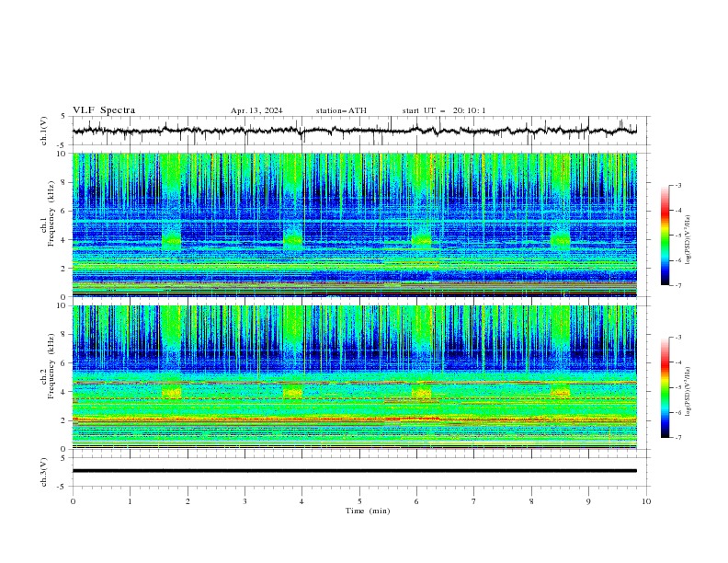Click the ch.1 voltage waveform trace
The width and height of the screenshot is (728, 563).
(x=354, y=131)
